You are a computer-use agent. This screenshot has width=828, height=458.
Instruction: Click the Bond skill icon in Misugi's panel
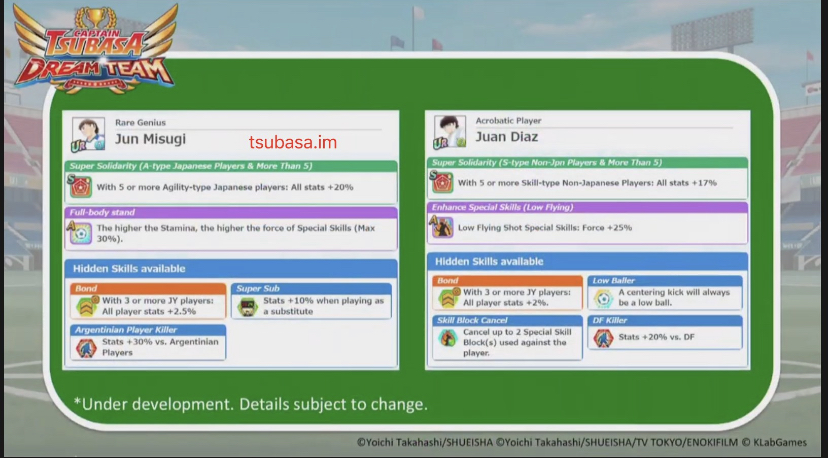point(86,305)
